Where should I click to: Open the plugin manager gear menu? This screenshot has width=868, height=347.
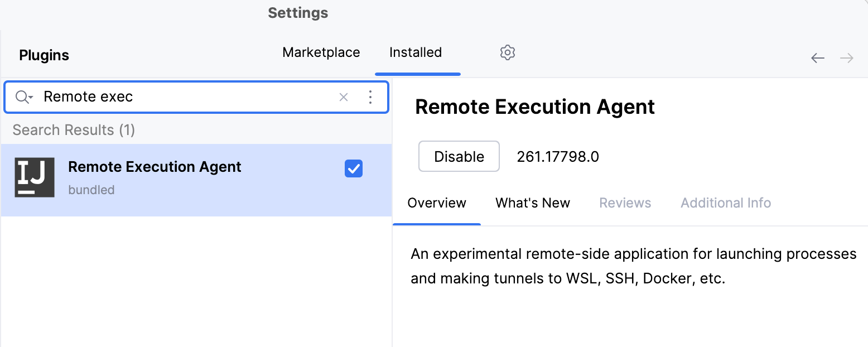(x=507, y=52)
